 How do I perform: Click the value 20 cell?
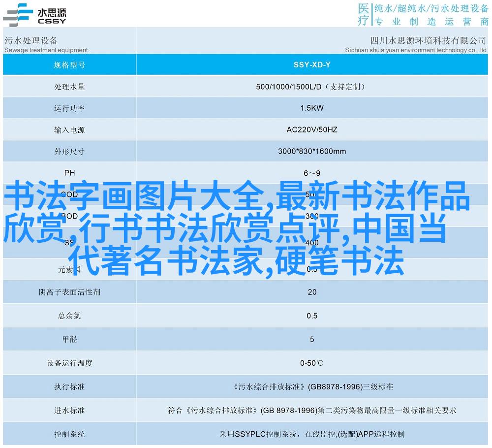[x=312, y=292]
